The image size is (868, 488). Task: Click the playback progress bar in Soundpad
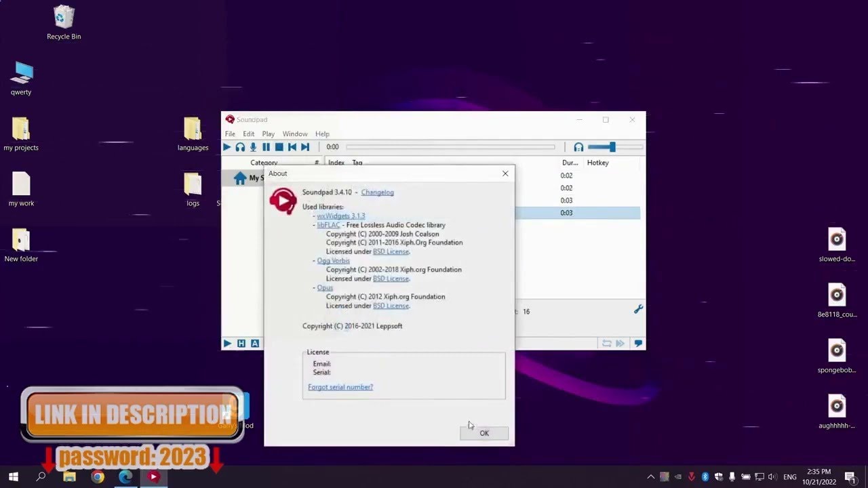(x=450, y=147)
